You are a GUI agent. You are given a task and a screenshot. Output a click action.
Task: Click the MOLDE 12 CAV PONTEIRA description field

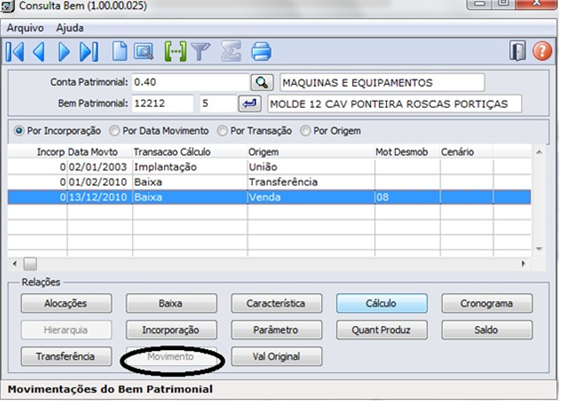pyautogui.click(x=395, y=104)
